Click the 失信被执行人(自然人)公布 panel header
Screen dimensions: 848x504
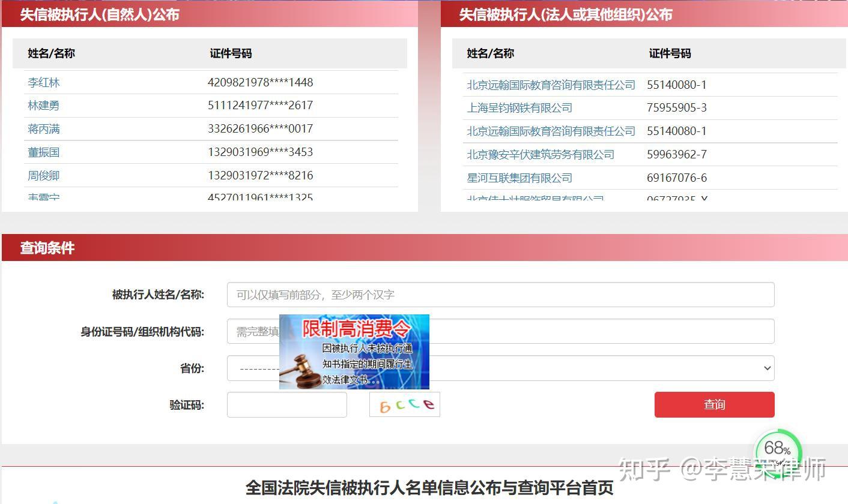[100, 14]
